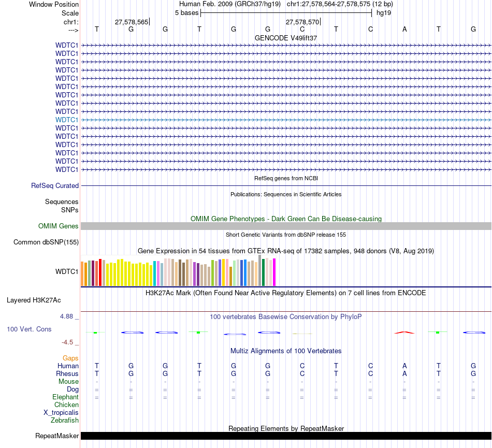Click the Sequences track label
Image resolution: width=492 pixels, height=448 pixels.
point(62,201)
